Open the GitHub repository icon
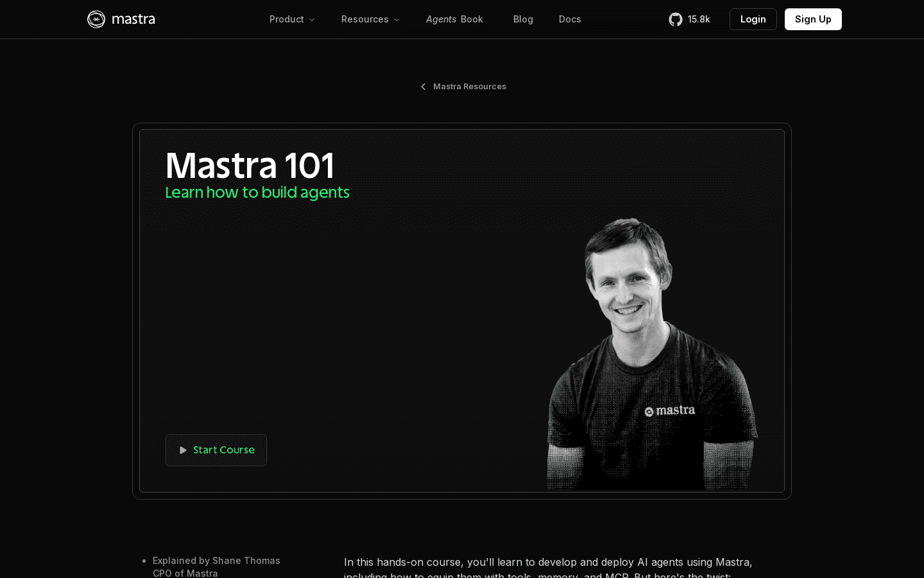The width and height of the screenshot is (924, 578). coord(676,19)
